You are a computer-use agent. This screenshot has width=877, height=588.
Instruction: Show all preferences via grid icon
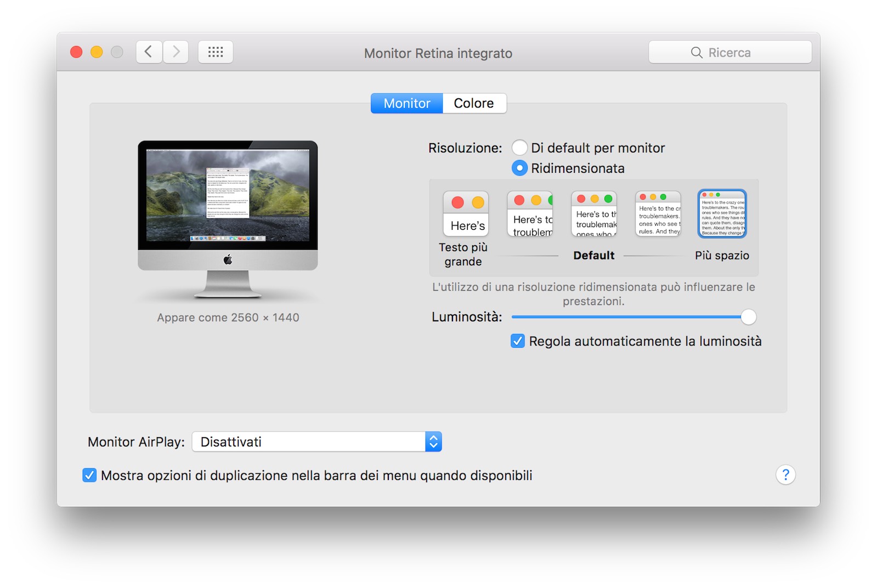pos(216,52)
